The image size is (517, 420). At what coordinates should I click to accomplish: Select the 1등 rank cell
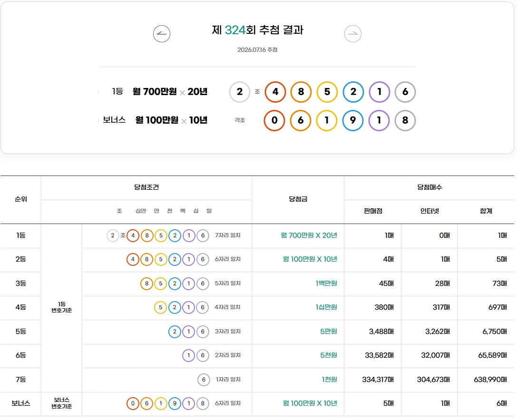21,235
